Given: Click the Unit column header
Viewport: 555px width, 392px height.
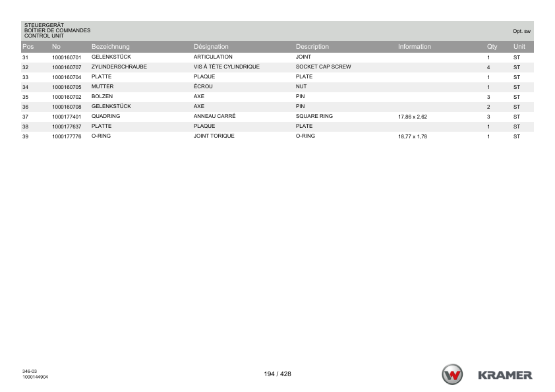Looking at the screenshot, I should tap(519, 47).
